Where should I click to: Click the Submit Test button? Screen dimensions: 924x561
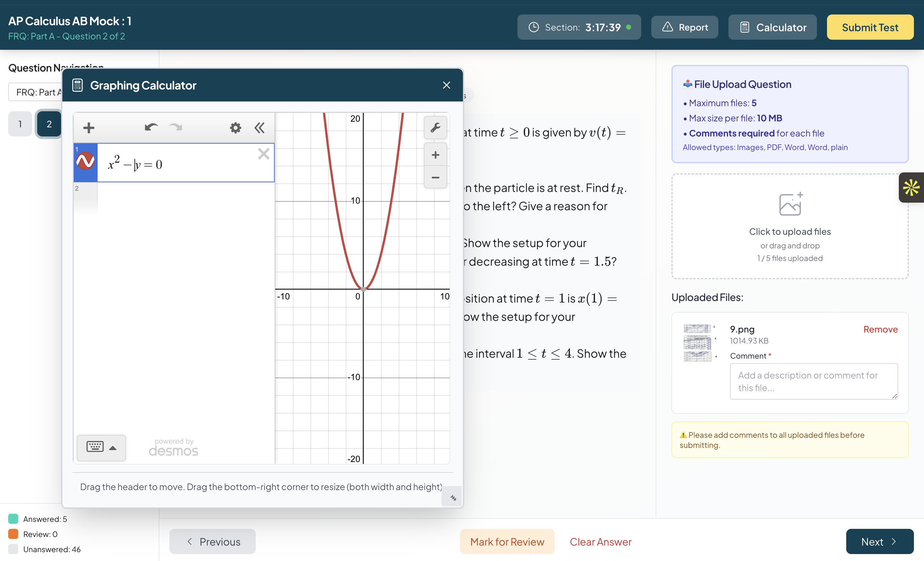[870, 27]
